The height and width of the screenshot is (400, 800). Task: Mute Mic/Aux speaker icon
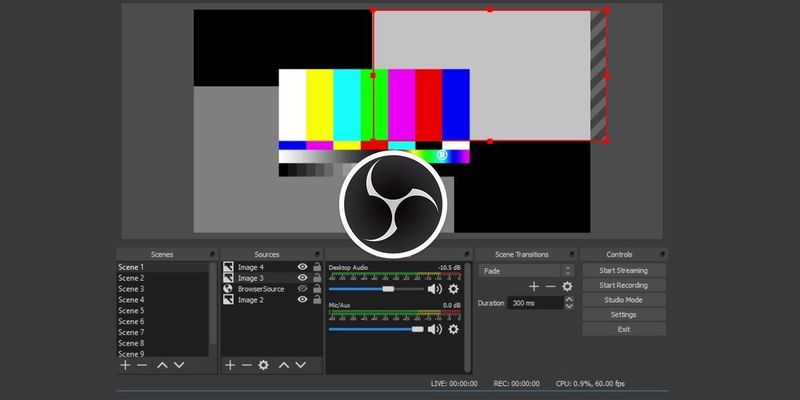tap(435, 330)
